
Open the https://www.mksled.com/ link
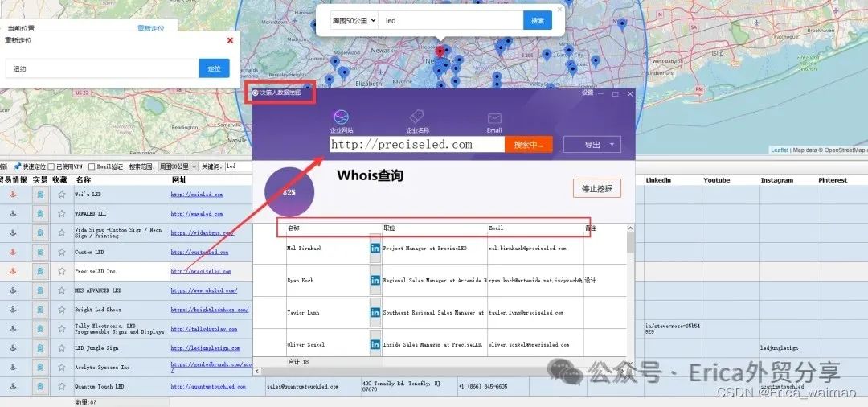203,290
